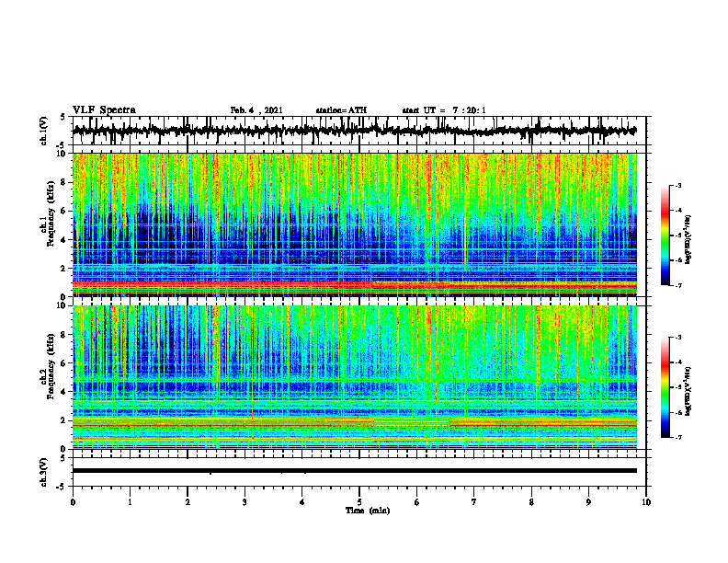Click the ch.2 "Frequency (kHz)" axis label
This screenshot has width=728, height=563.
pyautogui.click(x=51, y=366)
